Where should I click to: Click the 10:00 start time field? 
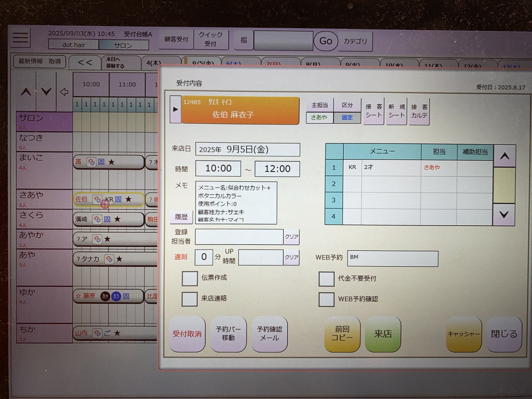pyautogui.click(x=218, y=168)
